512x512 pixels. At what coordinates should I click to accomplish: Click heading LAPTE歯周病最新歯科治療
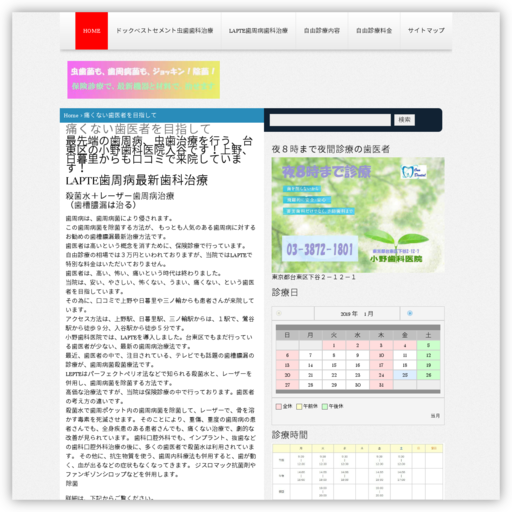tap(137, 180)
